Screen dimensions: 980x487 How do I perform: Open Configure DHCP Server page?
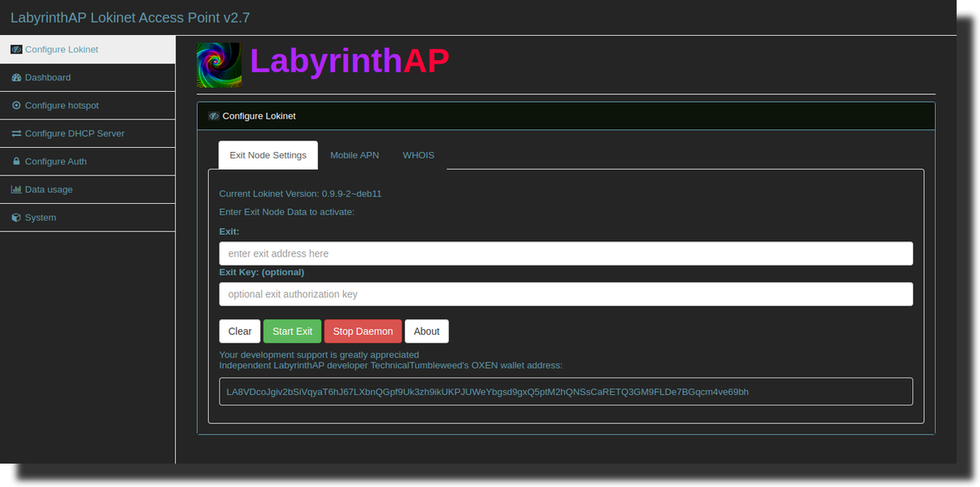[88, 134]
